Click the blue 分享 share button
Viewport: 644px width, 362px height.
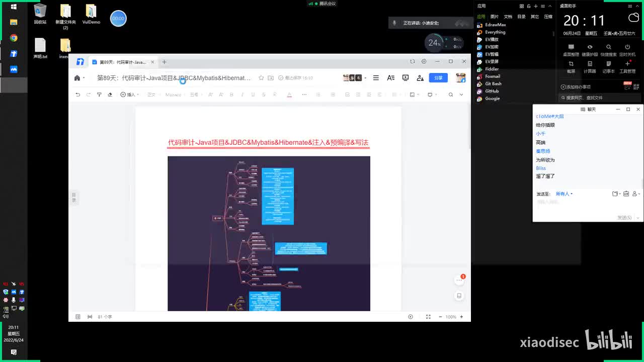click(438, 78)
